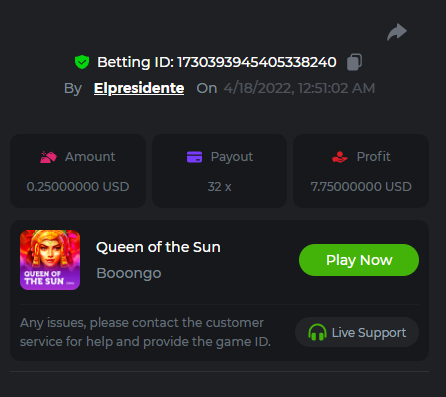446x397 pixels.
Task: Open the Queen of the Sun thumbnail
Action: pos(50,260)
